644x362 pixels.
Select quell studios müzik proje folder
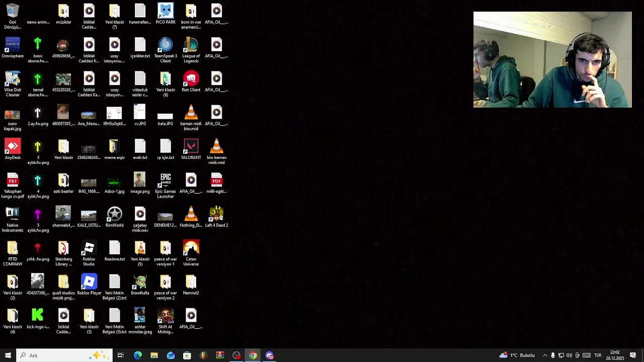[63, 287]
